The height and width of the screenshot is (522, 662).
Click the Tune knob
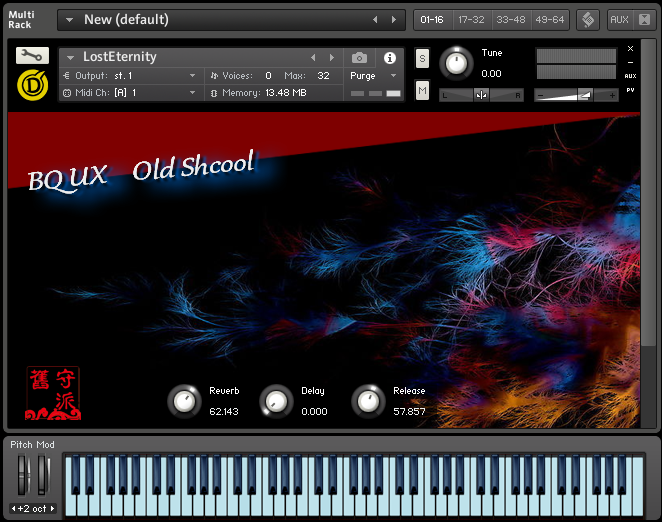(x=456, y=63)
